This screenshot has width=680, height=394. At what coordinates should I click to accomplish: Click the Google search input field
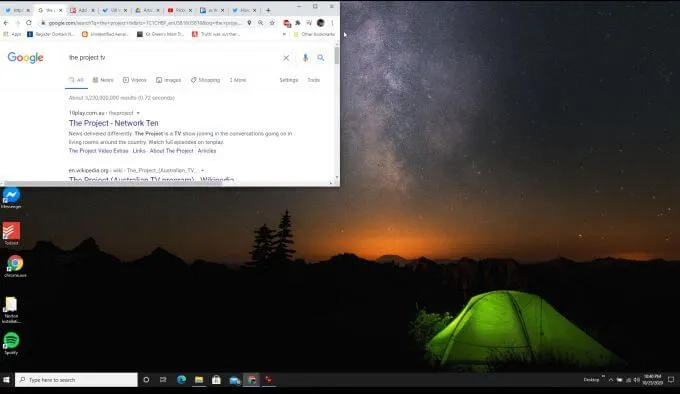coord(173,58)
